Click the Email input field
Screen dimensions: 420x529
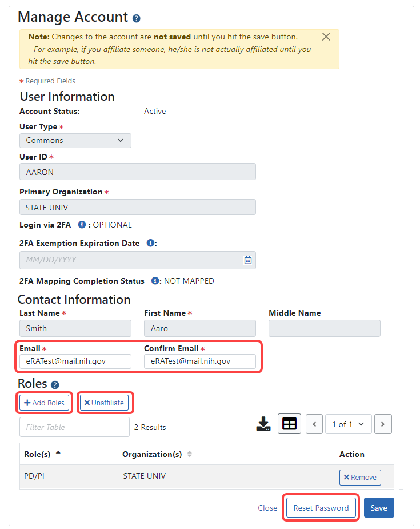75,361
